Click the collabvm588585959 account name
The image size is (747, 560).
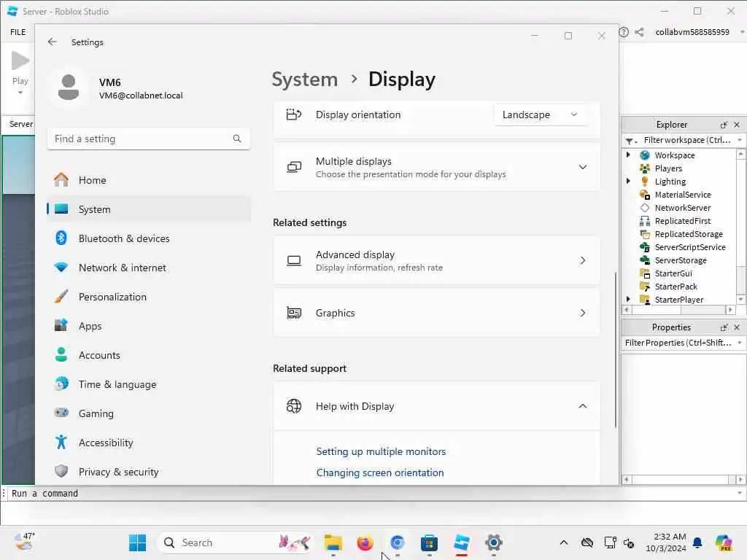tap(692, 32)
